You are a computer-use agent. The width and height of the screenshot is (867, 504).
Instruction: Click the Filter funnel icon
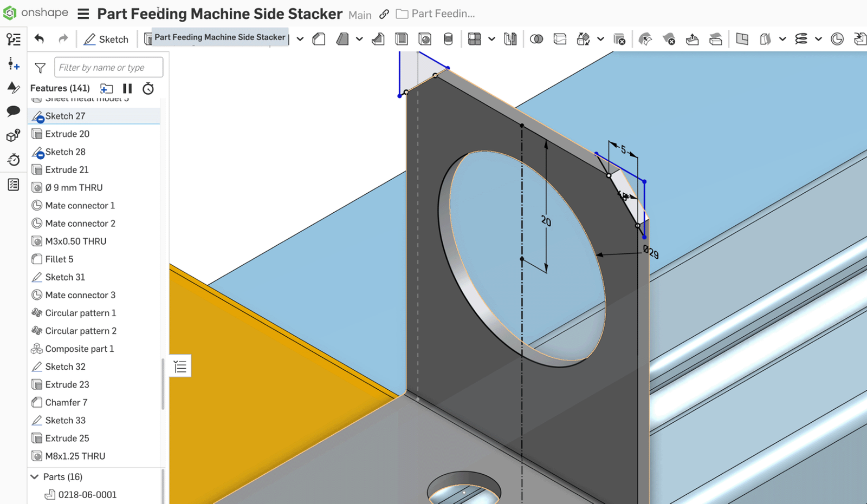(x=40, y=68)
